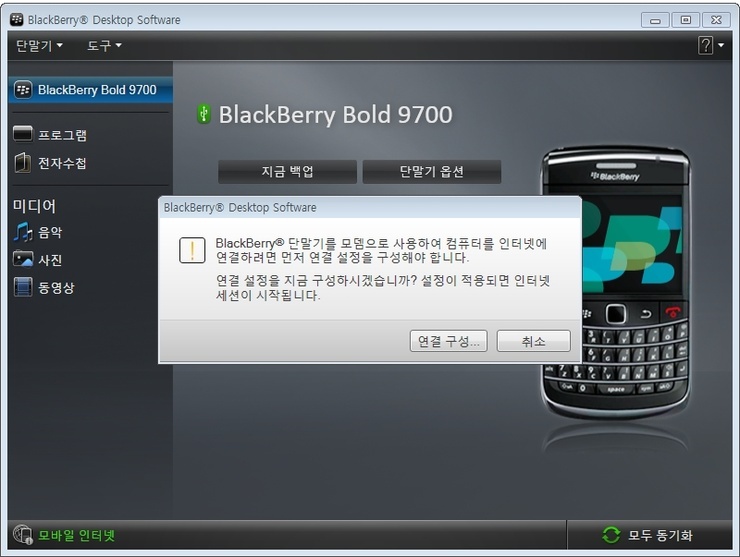Click the 프로그램 icon
Screen dimensions: 740x557
point(23,134)
